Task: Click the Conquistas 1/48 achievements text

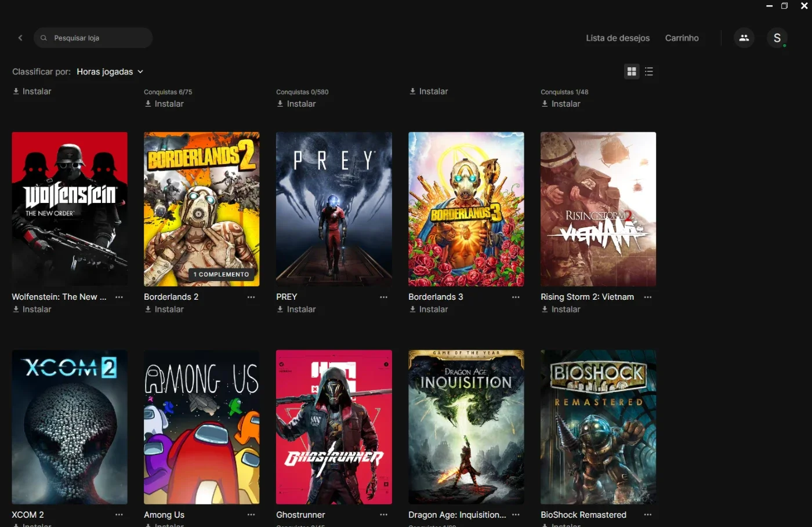Action: 564,92
